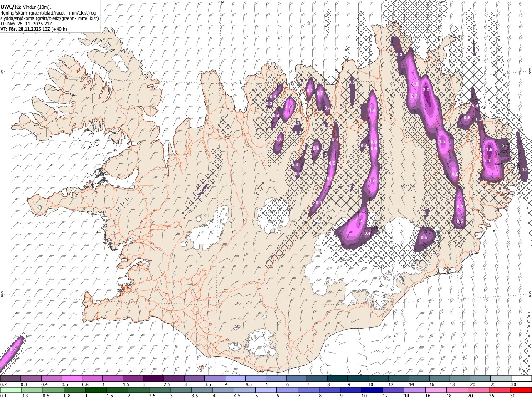Screen dimensions: 532x399
Task: Click the rain legend swatch between 3 and 3.5
Action: (181, 390)
